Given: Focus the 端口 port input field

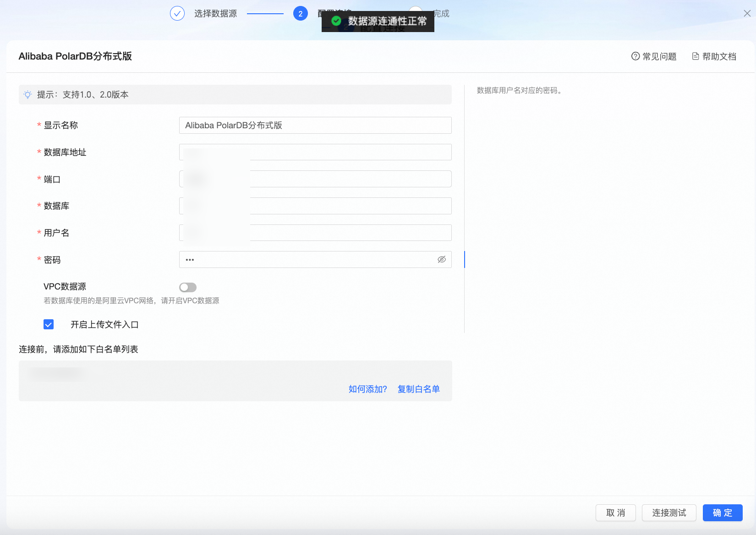Looking at the screenshot, I should pos(315,179).
